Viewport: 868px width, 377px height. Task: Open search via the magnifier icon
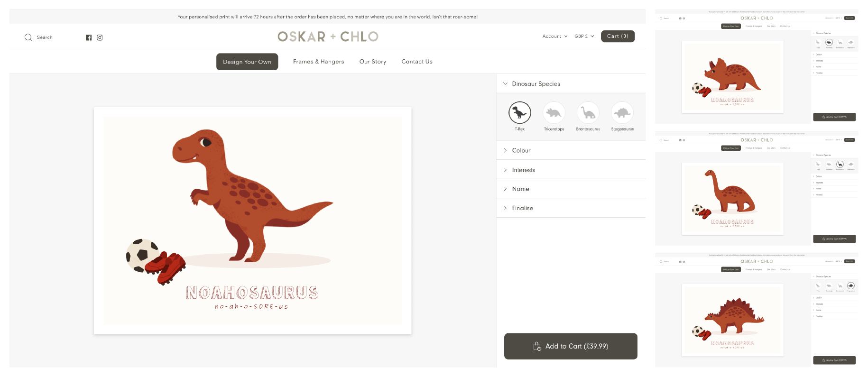click(28, 37)
